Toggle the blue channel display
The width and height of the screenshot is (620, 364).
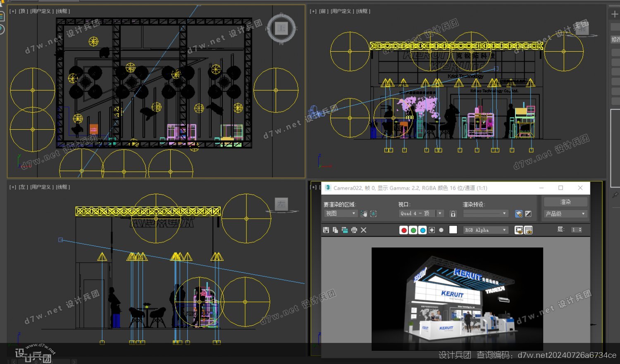tap(422, 230)
